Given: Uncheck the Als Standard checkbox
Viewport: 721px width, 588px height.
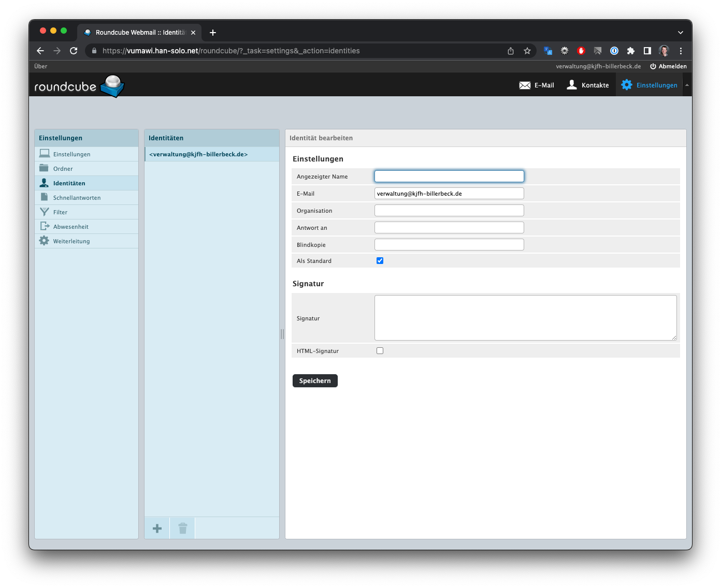Looking at the screenshot, I should click(380, 261).
